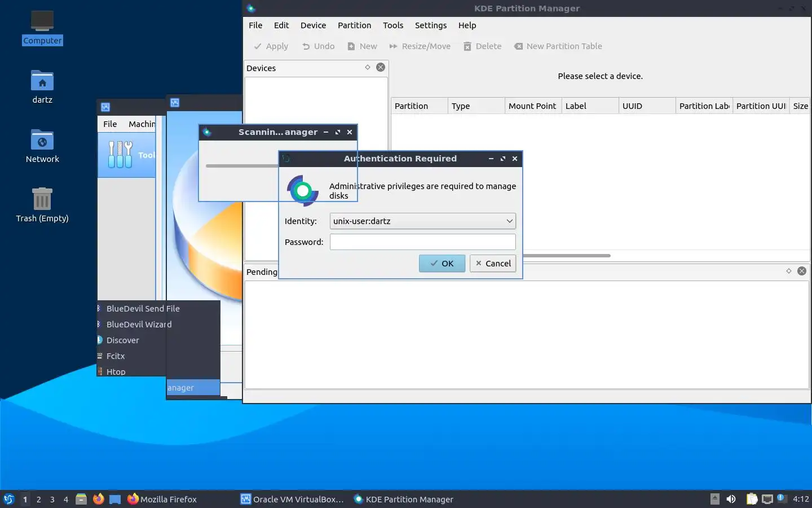812x508 pixels.
Task: Click the Type column header
Action: (x=476, y=106)
